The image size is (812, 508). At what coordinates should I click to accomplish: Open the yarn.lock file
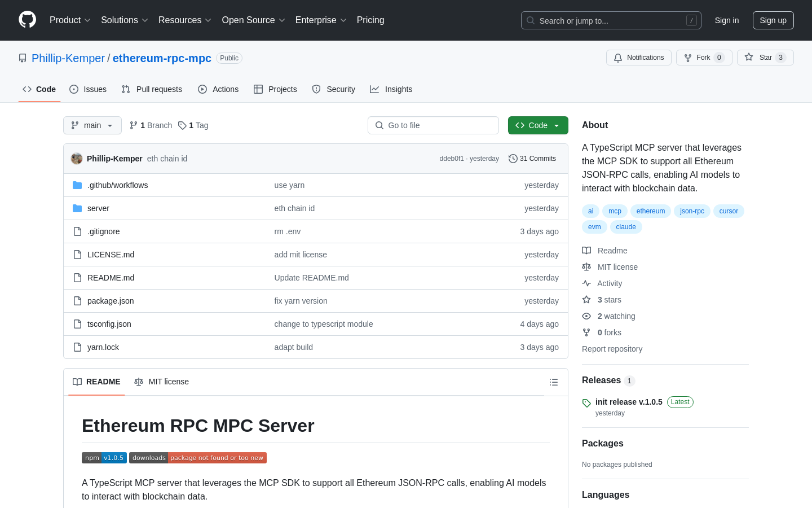(x=103, y=347)
